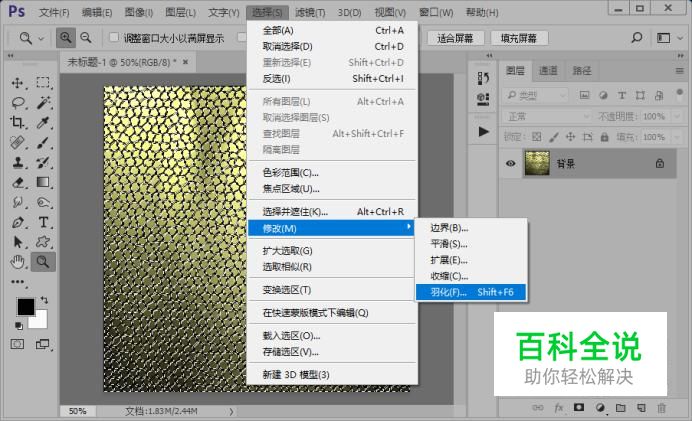Toggle smart object layer filter
The width and height of the screenshot is (692, 421).
coord(659,95)
